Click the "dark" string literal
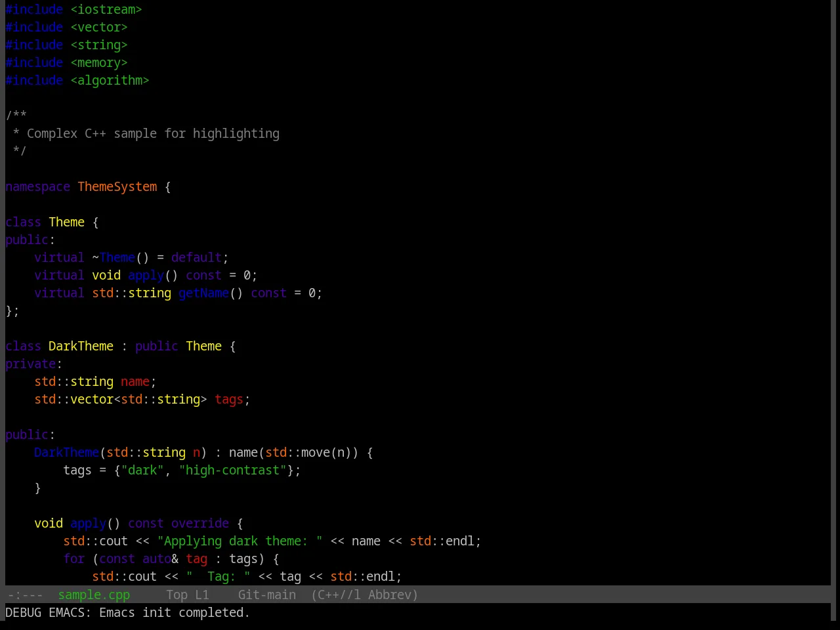 coord(142,471)
